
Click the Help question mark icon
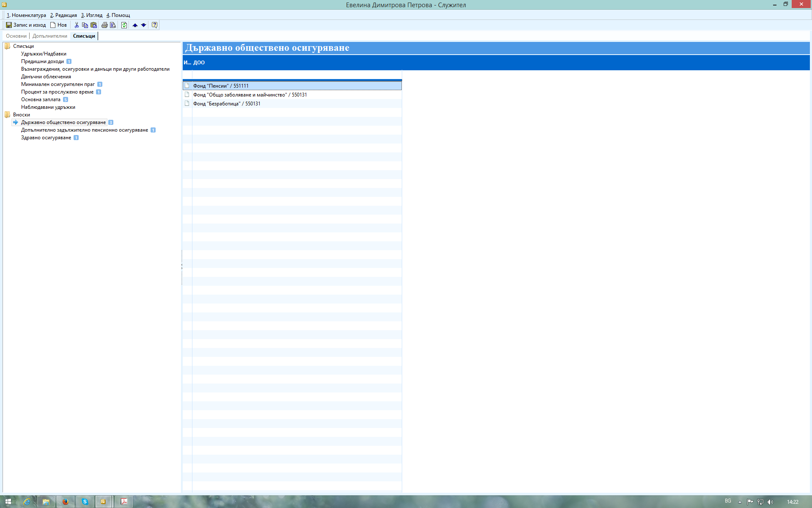(x=155, y=25)
